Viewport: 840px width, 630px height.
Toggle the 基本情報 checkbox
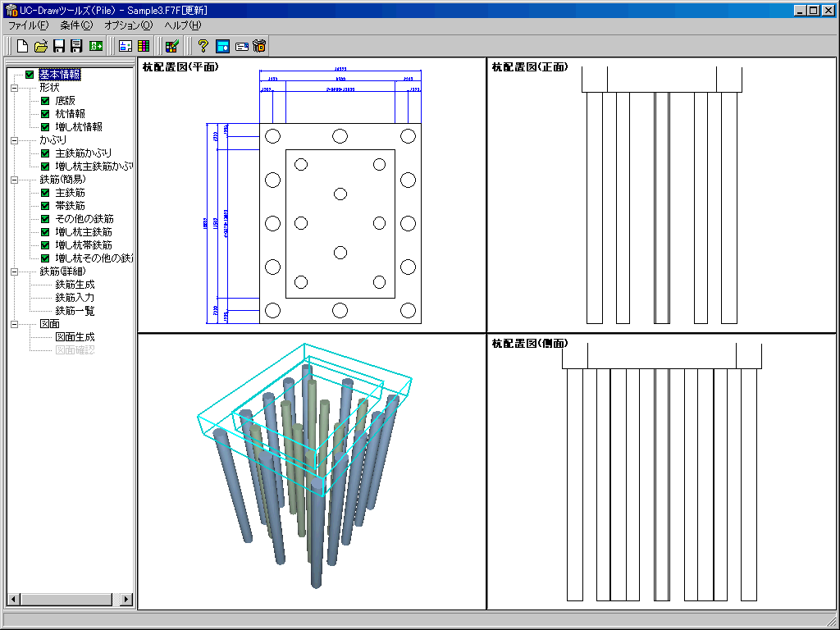[30, 75]
